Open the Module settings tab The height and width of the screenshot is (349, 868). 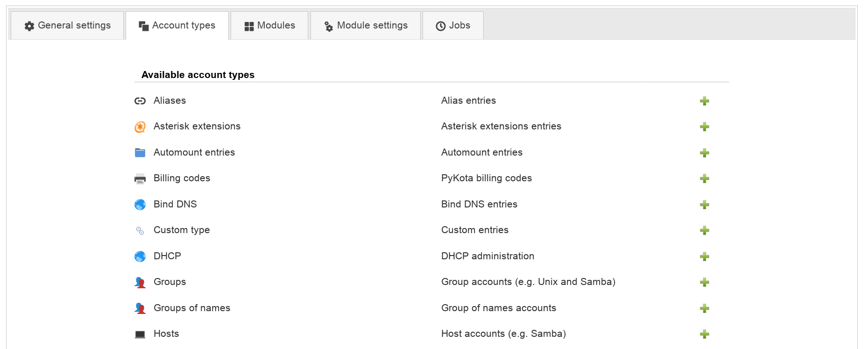coord(366,26)
